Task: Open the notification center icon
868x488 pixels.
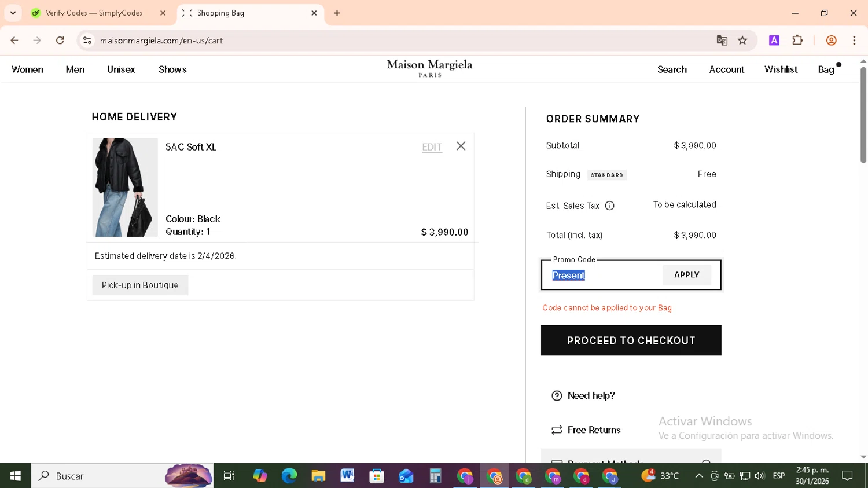Action: click(x=848, y=476)
